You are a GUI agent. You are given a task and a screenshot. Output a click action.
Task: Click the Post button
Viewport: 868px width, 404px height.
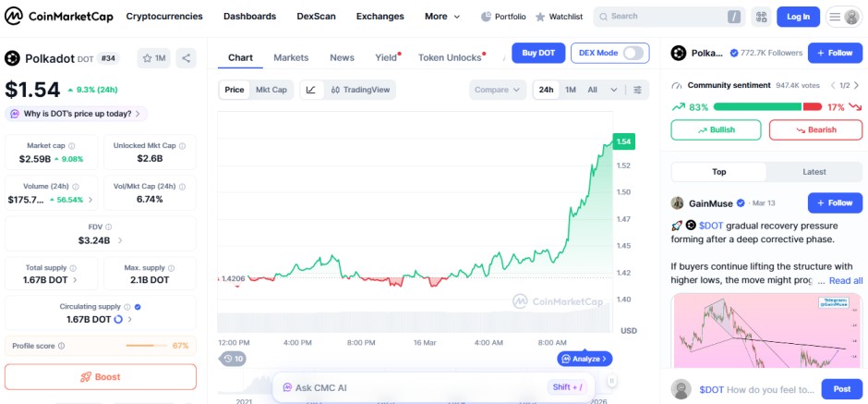click(842, 389)
